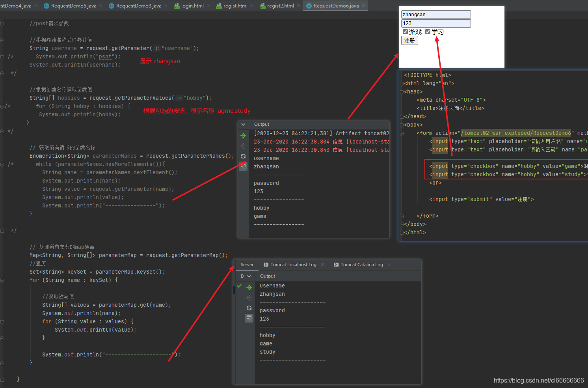Fold the comment block at while (parameterNames.hasMoreElements())
588x388 pixels.
[x=2, y=164]
